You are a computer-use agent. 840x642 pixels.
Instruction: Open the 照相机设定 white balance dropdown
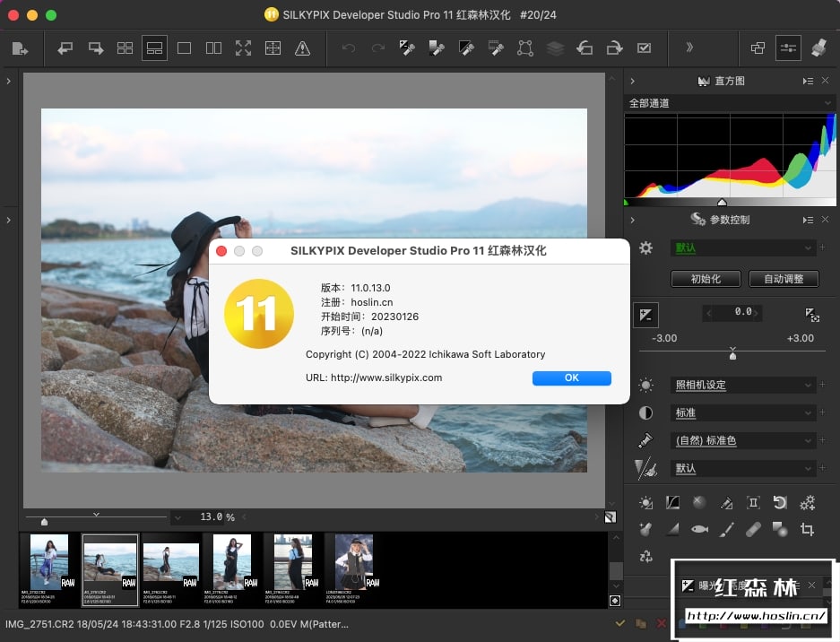point(743,385)
